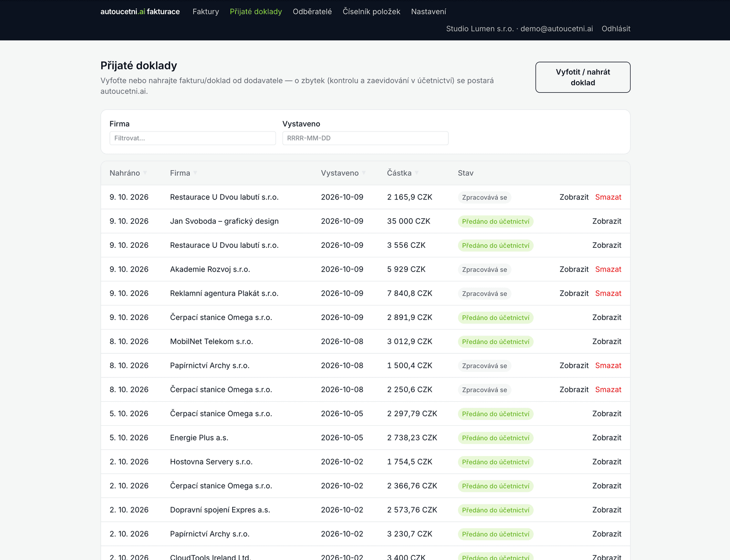Focus the Firma filter field

(x=193, y=138)
